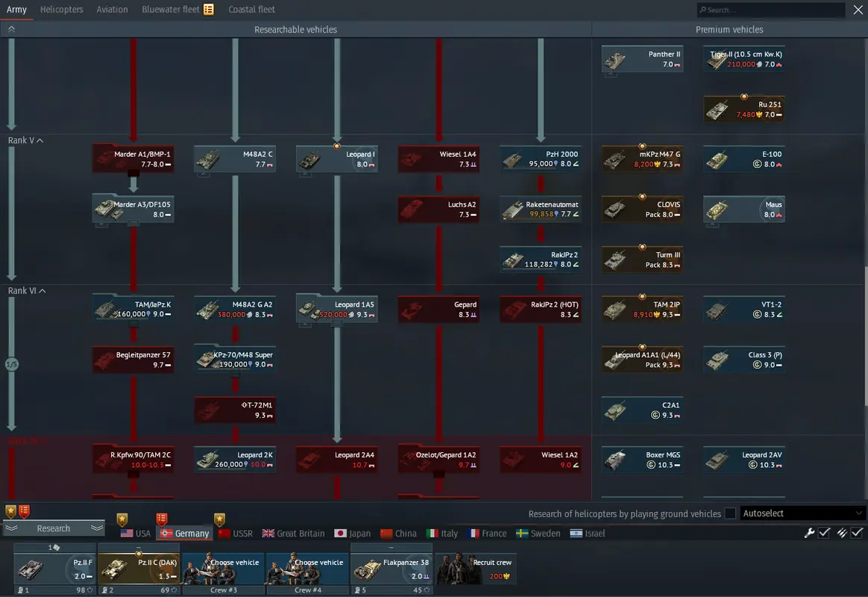868x597 pixels.
Task: Click Choose vehicle for Crew #3
Action: click(223, 569)
